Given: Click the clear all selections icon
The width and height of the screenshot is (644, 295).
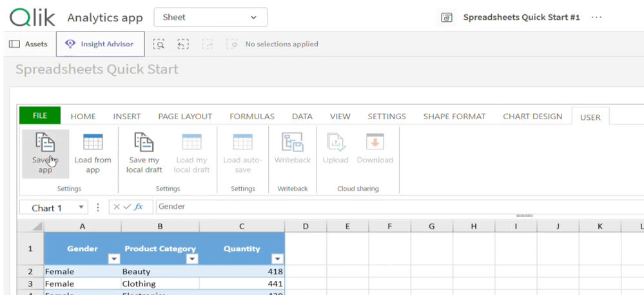Looking at the screenshot, I should (232, 44).
